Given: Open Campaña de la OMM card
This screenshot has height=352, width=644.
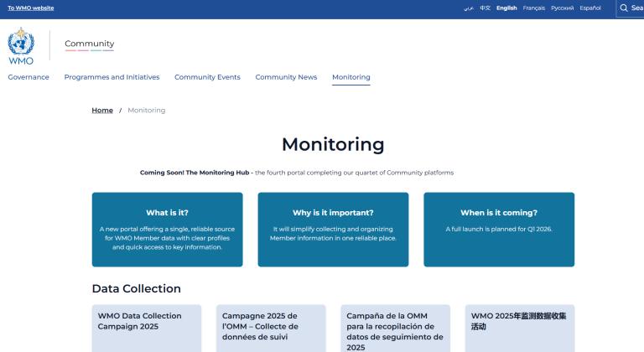Looking at the screenshot, I should coord(396,329).
